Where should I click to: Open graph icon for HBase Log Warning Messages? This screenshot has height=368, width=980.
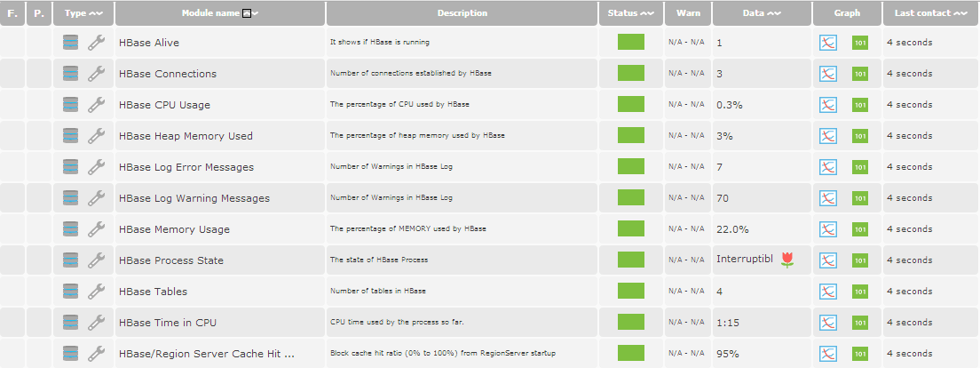coord(828,198)
